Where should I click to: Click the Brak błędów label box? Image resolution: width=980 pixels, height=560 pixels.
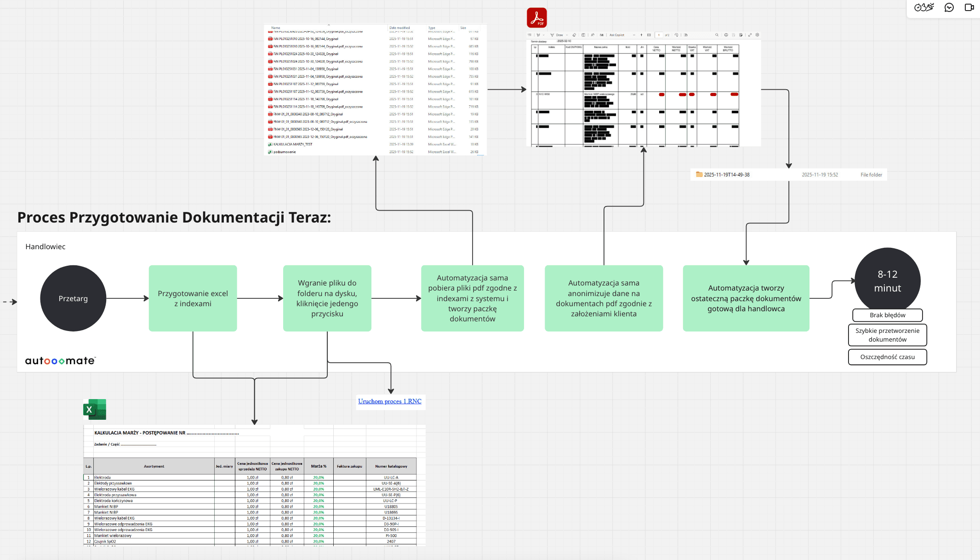(x=887, y=315)
